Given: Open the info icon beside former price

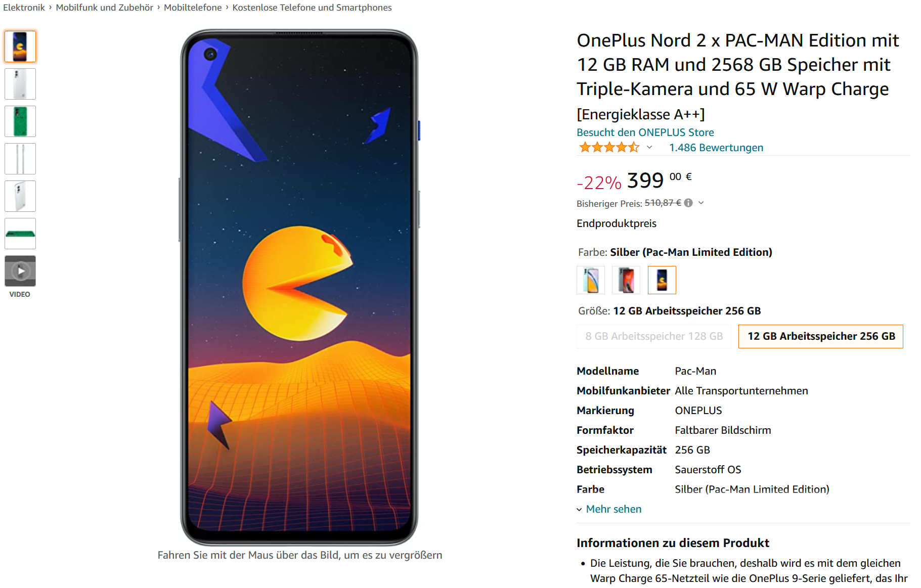Looking at the screenshot, I should click(688, 203).
